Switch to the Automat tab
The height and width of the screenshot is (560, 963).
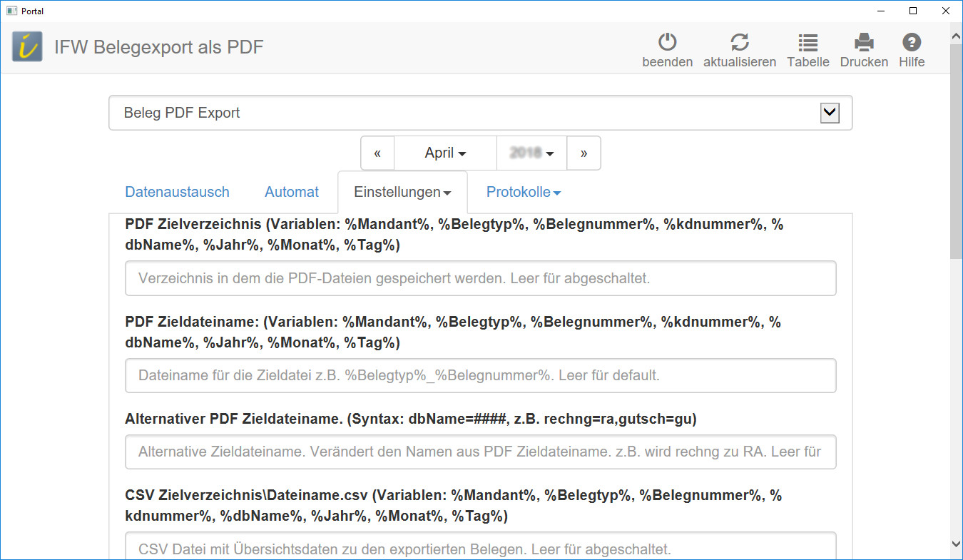pyautogui.click(x=291, y=192)
